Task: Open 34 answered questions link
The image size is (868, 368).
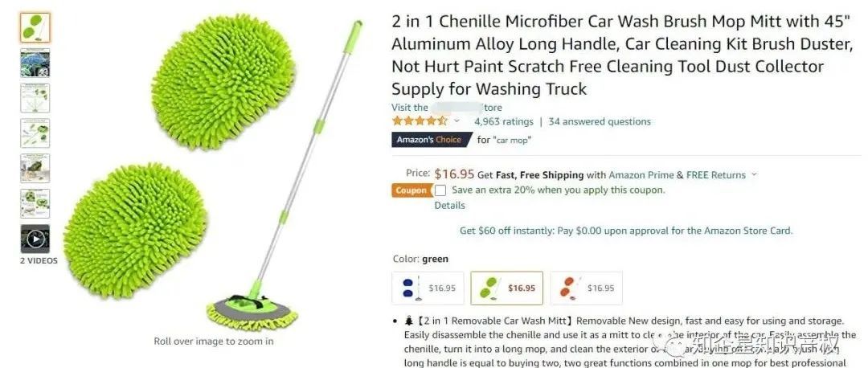Action: tap(600, 122)
